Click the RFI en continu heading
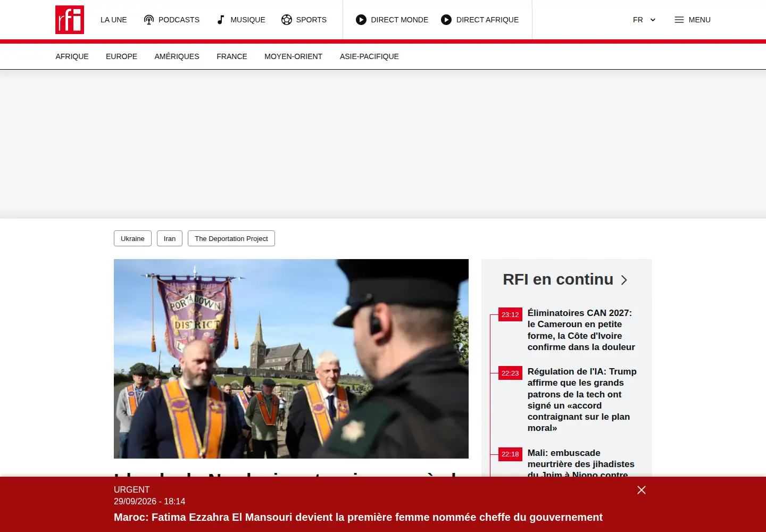Screen dimensions: 766x532 pyautogui.click(x=558, y=279)
